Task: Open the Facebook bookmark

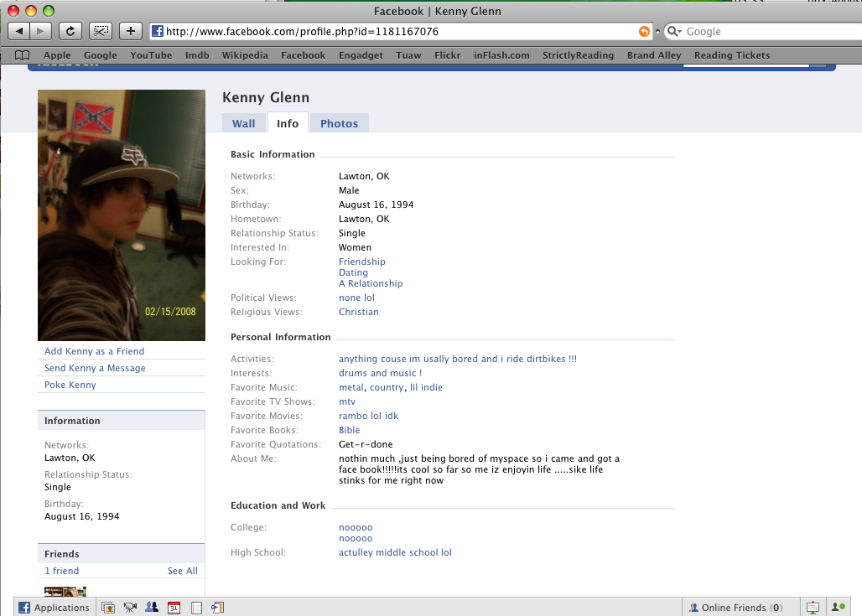Action: click(x=303, y=55)
